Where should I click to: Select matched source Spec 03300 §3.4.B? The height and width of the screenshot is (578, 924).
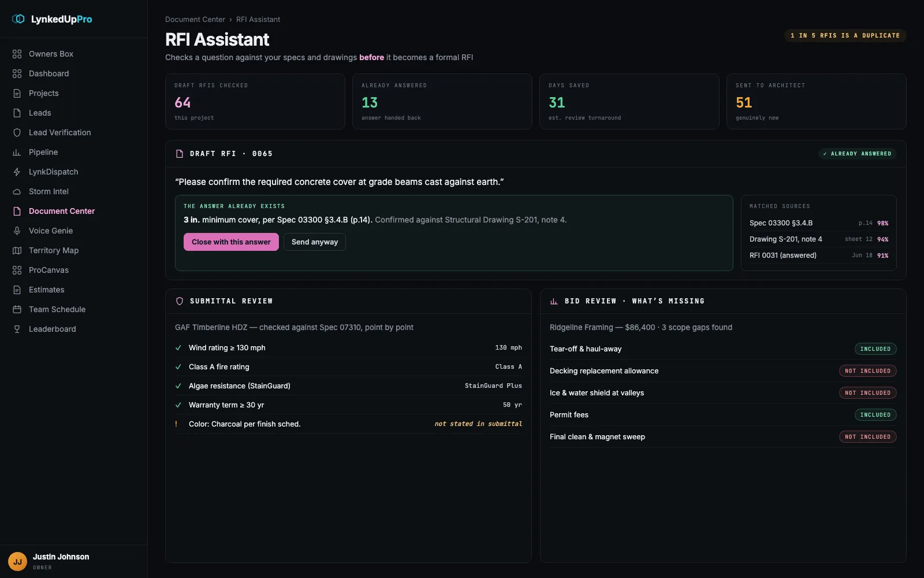[x=819, y=223]
